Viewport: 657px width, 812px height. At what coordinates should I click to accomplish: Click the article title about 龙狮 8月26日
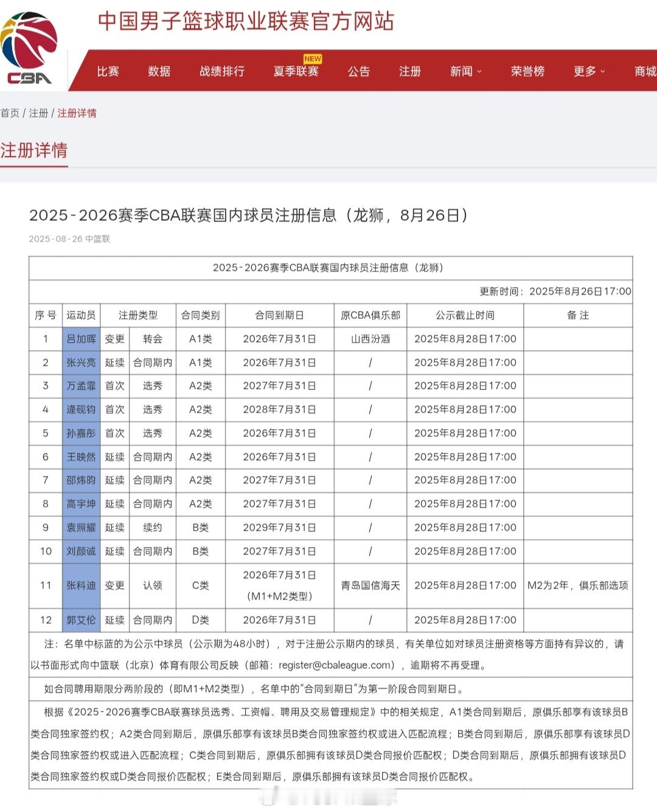click(x=249, y=215)
